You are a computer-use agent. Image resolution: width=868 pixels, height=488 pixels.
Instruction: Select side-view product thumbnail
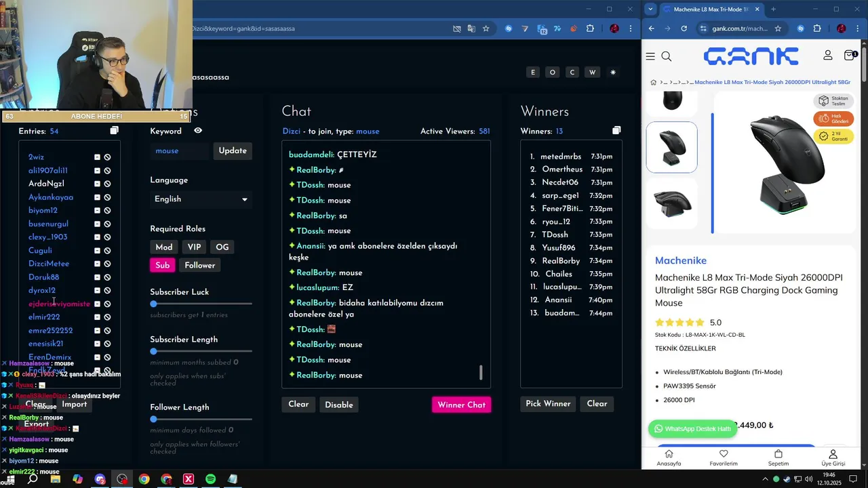(671, 203)
